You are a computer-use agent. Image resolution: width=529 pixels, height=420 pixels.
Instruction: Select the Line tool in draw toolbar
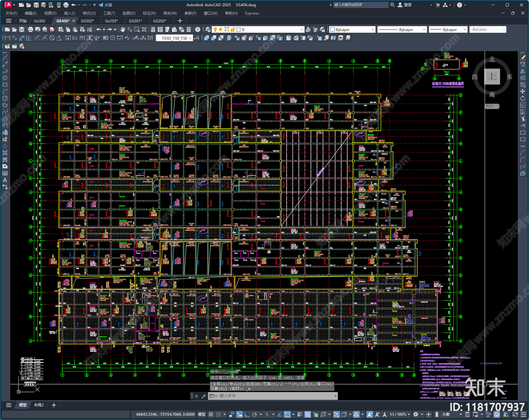tap(5, 58)
